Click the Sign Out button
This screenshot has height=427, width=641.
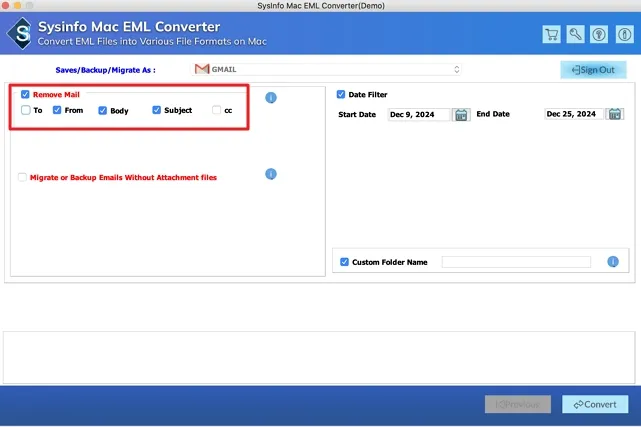(x=593, y=70)
